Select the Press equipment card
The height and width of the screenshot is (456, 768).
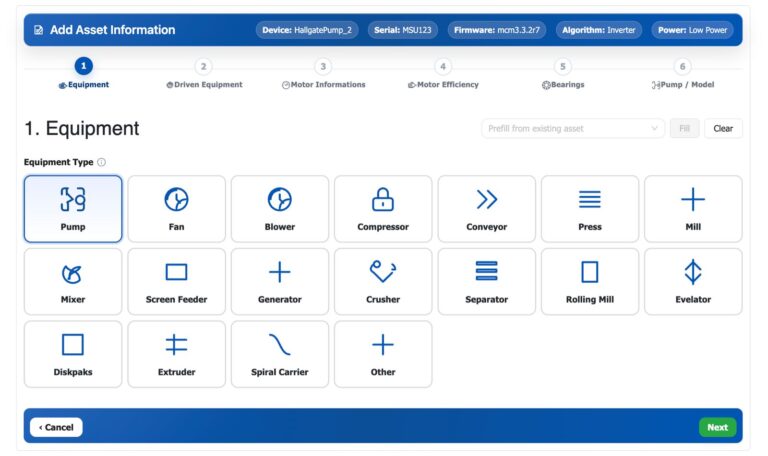(590, 209)
